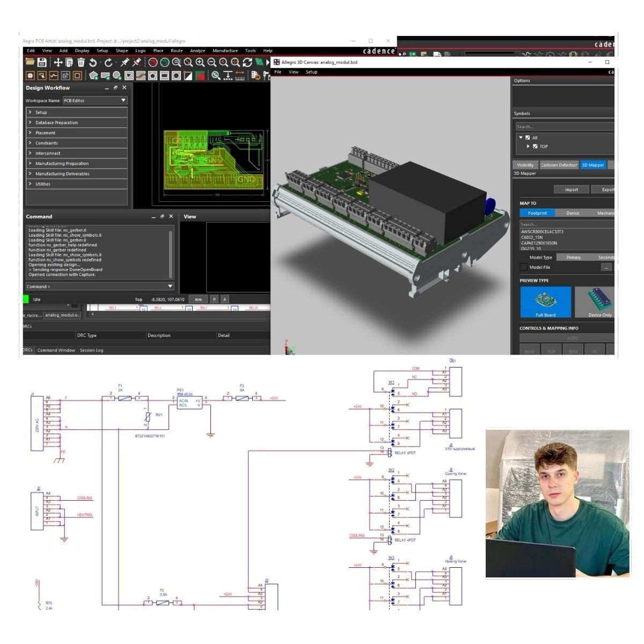Screen dimensions: 644x644
Task: Click the Import button in 3D Mapper
Action: tap(571, 189)
